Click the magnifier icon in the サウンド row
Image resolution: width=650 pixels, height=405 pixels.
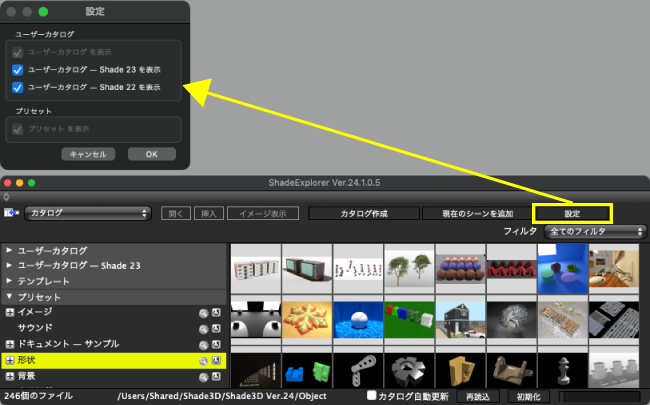tap(203, 329)
